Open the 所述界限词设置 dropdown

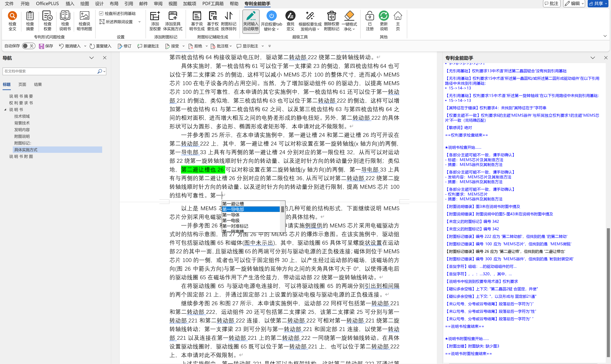140,22
